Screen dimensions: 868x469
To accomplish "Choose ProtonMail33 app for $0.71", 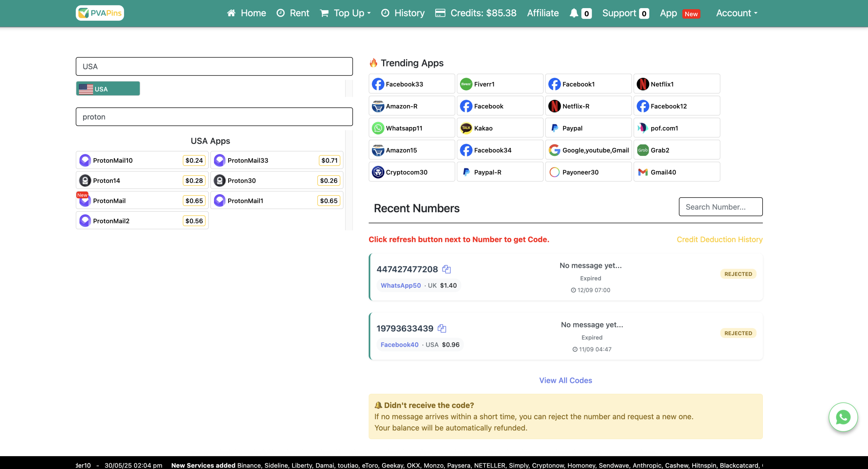I will pos(277,160).
